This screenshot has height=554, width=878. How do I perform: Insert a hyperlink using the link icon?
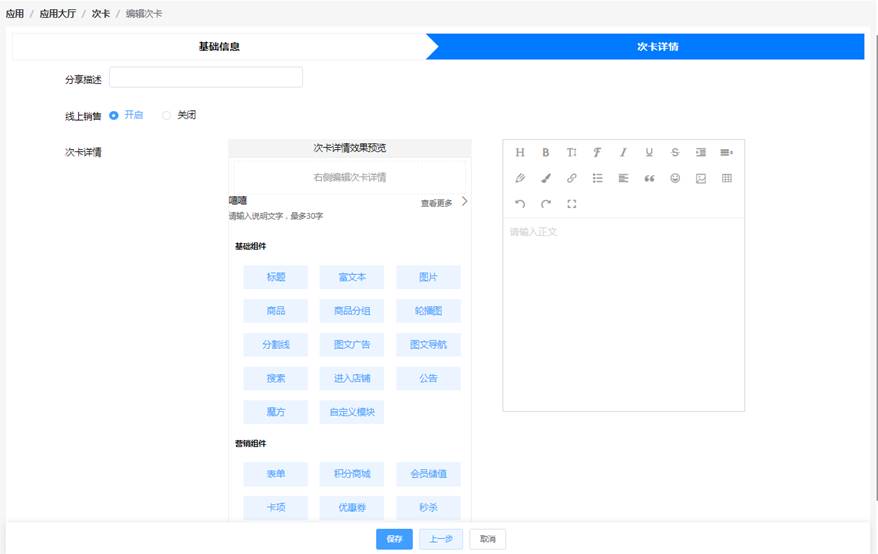(572, 179)
